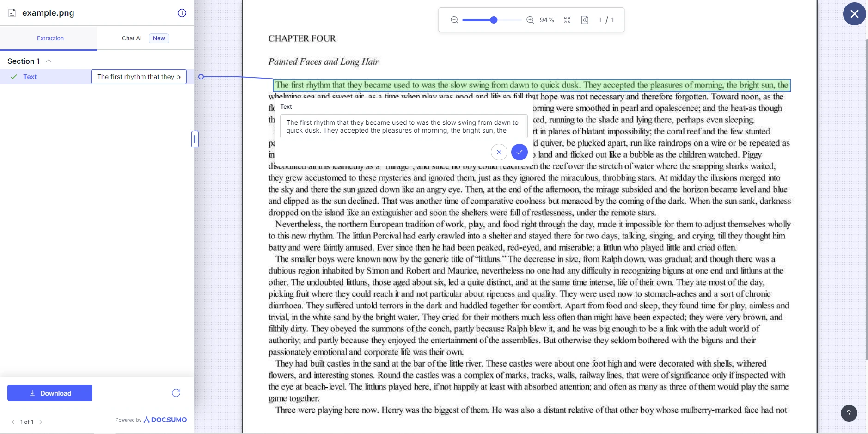
Task: Click the document search icon in toolbar
Action: click(x=585, y=20)
